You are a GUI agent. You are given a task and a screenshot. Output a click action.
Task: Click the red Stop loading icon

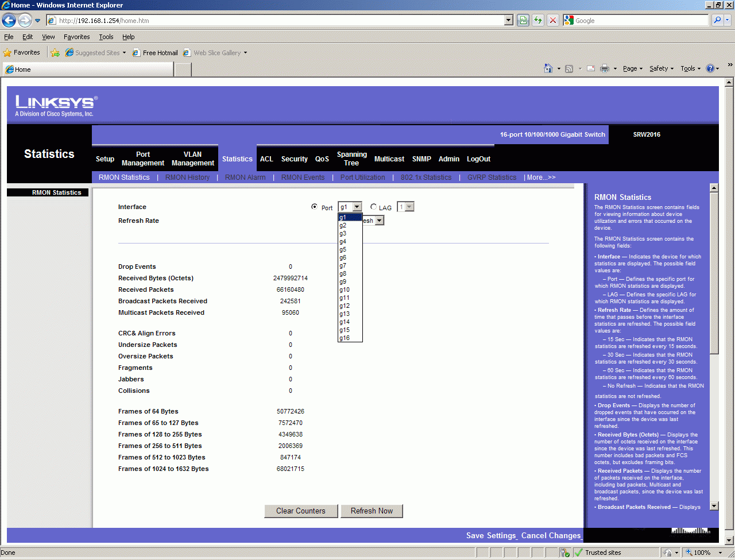[552, 21]
